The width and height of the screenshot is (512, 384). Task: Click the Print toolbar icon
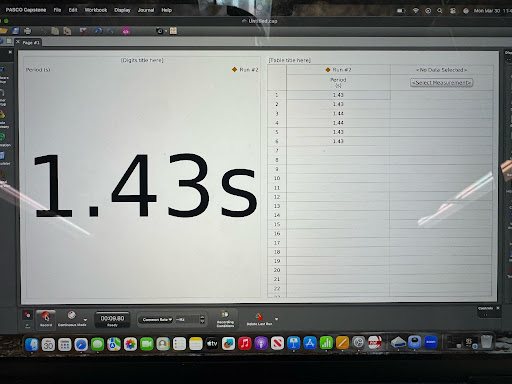pyautogui.click(x=27, y=31)
